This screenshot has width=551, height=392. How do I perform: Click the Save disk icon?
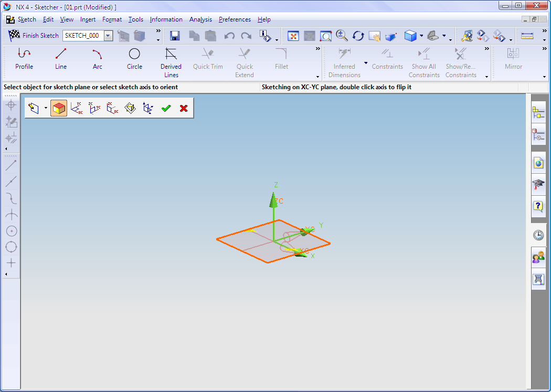coord(175,36)
